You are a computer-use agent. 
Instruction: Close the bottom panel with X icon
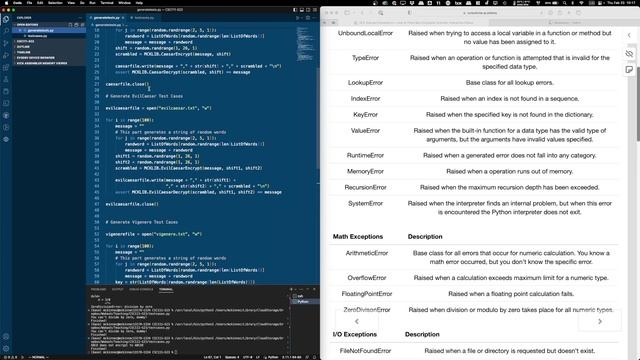(x=314, y=289)
